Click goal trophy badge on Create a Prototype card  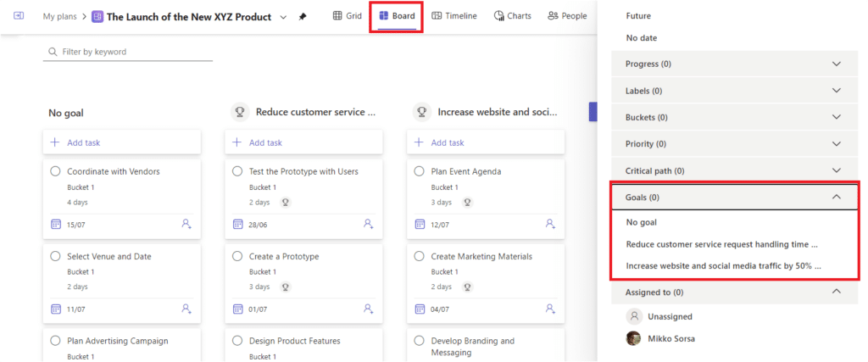click(286, 287)
